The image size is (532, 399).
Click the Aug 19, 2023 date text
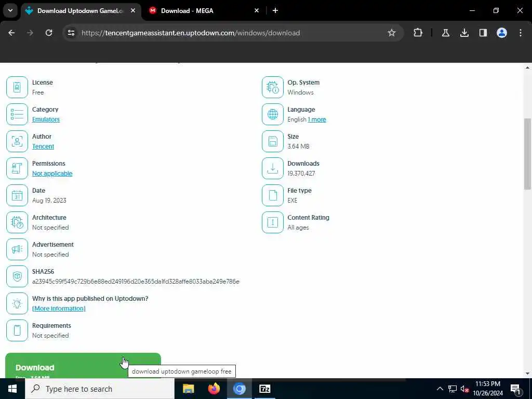coord(49,201)
